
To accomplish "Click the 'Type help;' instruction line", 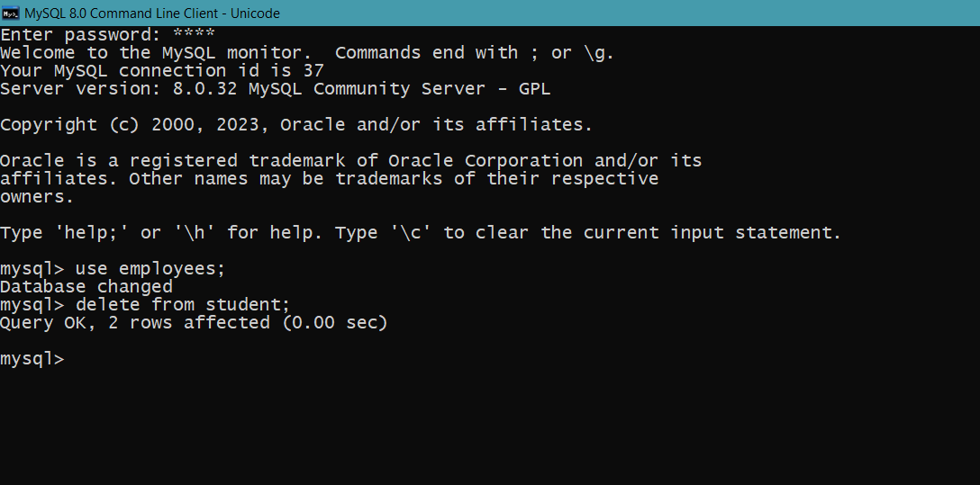I will (x=421, y=233).
